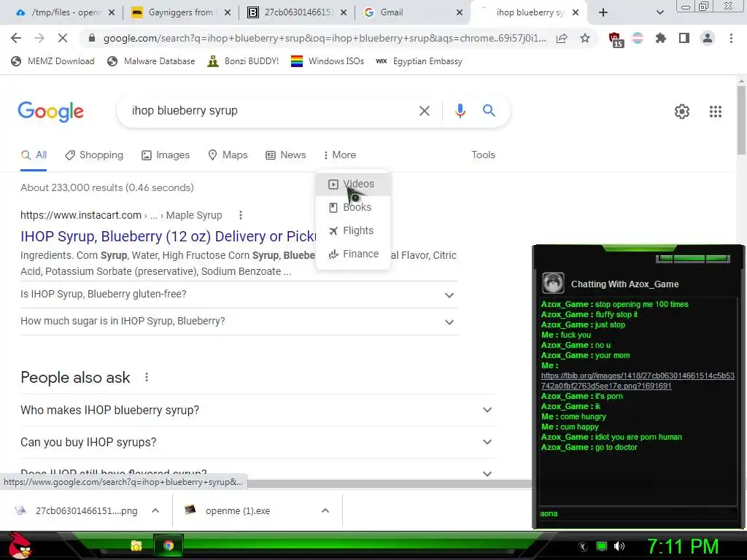Select the Shopping search filter
Screen dimensions: 747x560
pyautogui.click(x=94, y=155)
